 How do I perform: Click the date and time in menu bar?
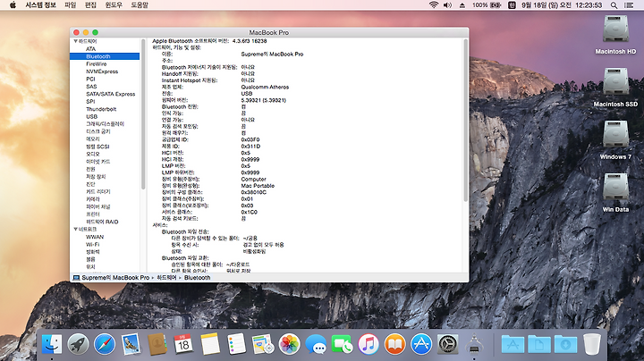click(x=562, y=5)
